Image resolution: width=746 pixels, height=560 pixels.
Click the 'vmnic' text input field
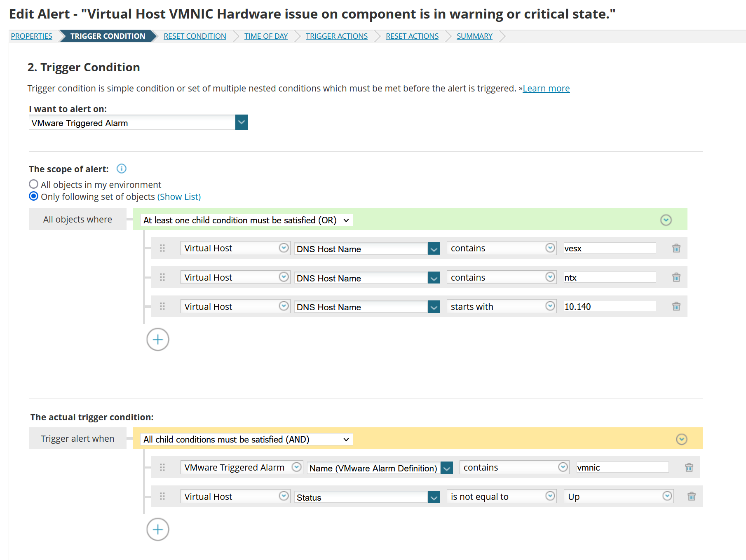tap(622, 467)
